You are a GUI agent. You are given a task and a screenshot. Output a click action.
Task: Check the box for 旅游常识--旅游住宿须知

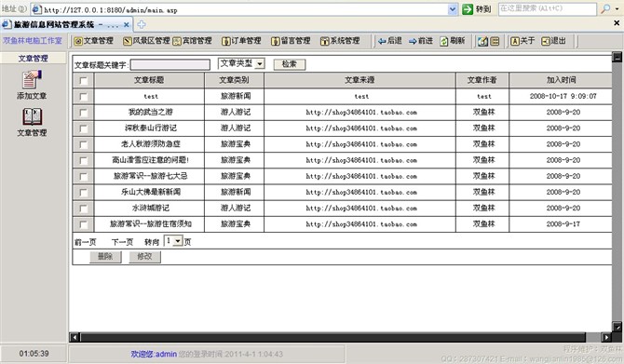click(83, 224)
